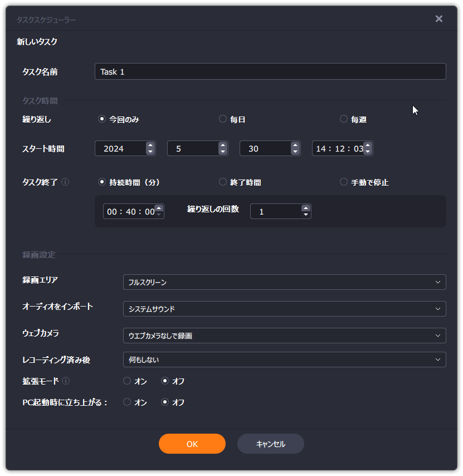This screenshot has height=476, width=463.
Task: Select the 毎日 repeat option
Action: click(x=223, y=119)
